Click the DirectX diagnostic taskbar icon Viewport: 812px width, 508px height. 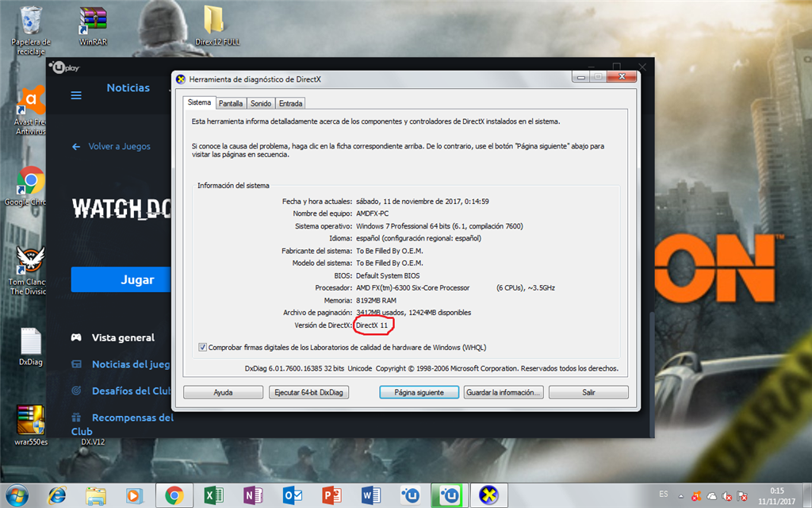pos(488,495)
